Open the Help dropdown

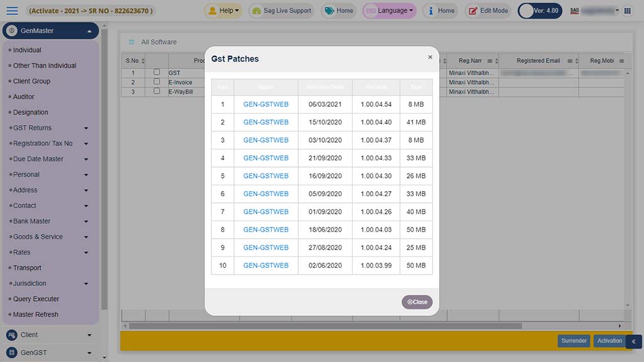(223, 11)
